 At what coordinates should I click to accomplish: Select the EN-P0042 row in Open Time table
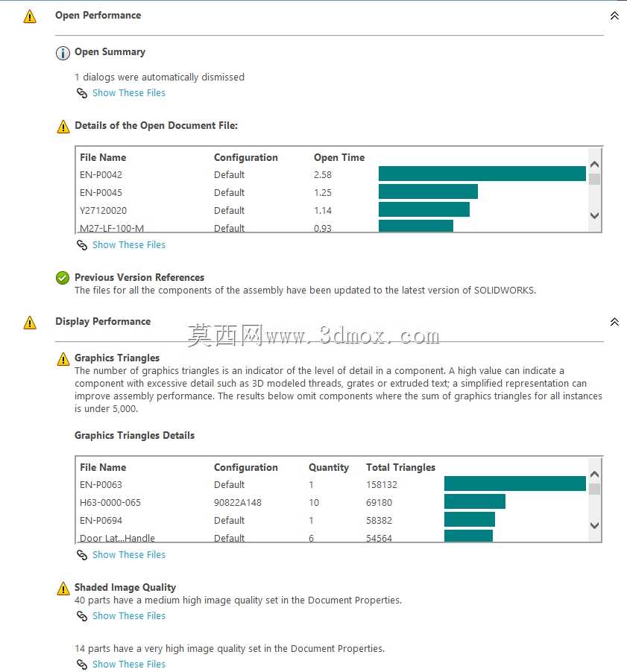[333, 174]
